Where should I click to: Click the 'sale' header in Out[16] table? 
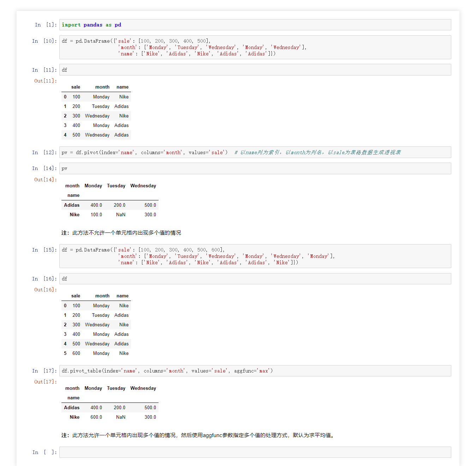(76, 296)
